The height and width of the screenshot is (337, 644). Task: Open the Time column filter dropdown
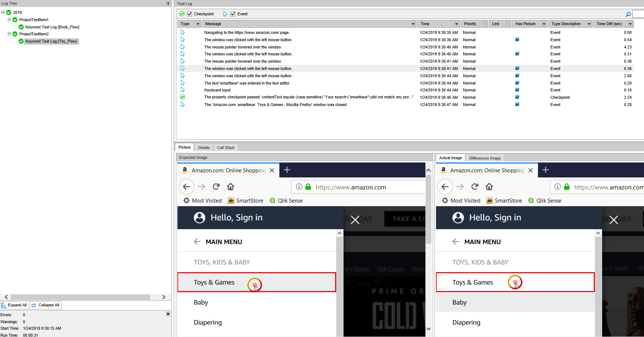[x=456, y=24]
